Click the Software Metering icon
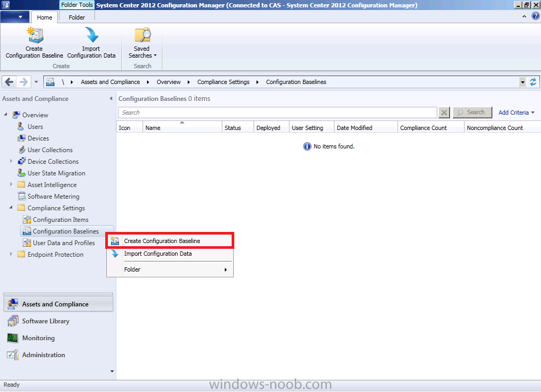This screenshot has height=392, width=541. (21, 196)
